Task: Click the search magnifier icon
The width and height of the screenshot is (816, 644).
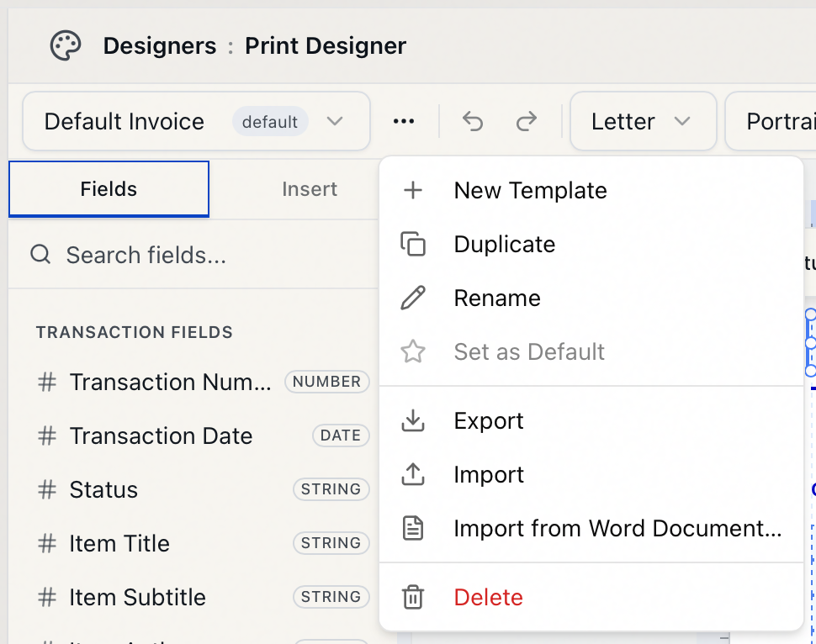Action: tap(40, 255)
